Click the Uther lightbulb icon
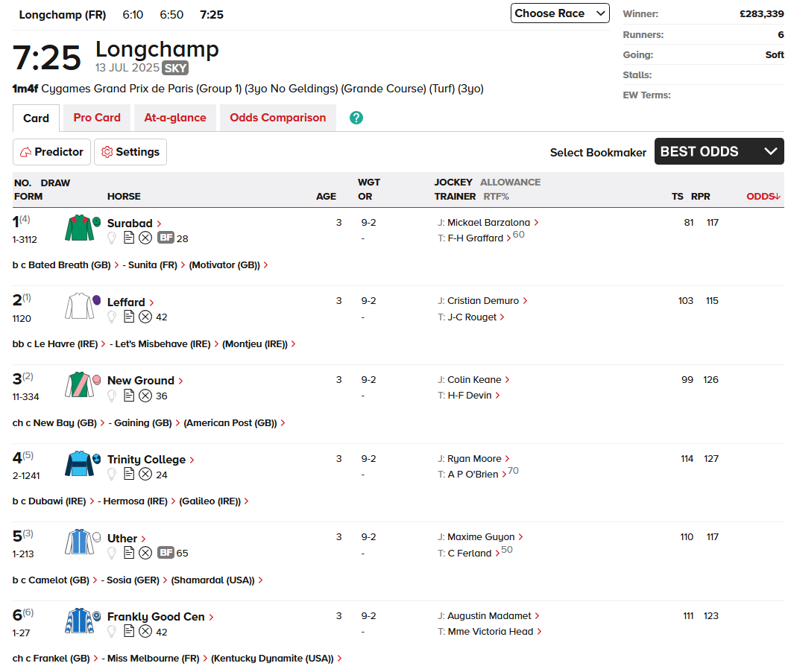This screenshot has height=672, width=791. tap(112, 553)
